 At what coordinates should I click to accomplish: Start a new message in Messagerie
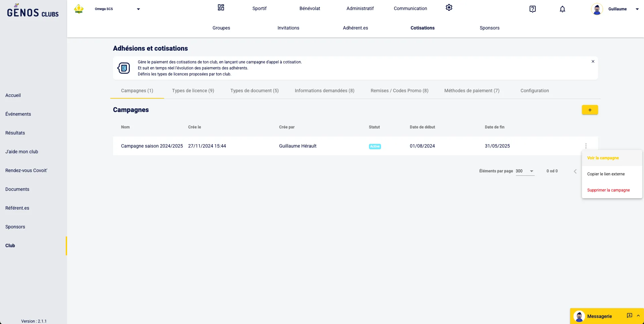629,316
